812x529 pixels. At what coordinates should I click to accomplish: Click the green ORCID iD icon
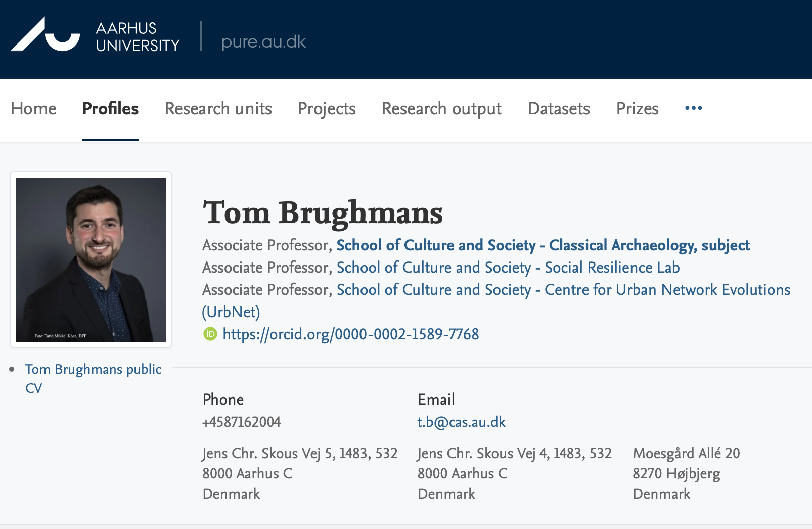[x=210, y=334]
